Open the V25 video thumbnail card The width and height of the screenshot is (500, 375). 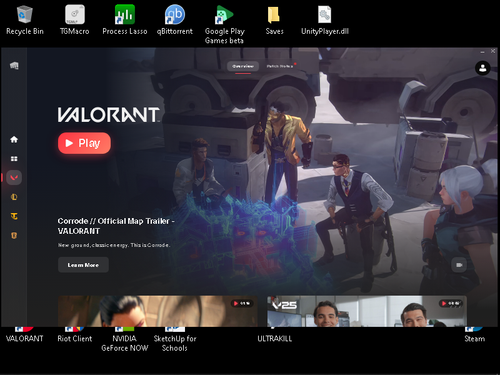coord(367,311)
